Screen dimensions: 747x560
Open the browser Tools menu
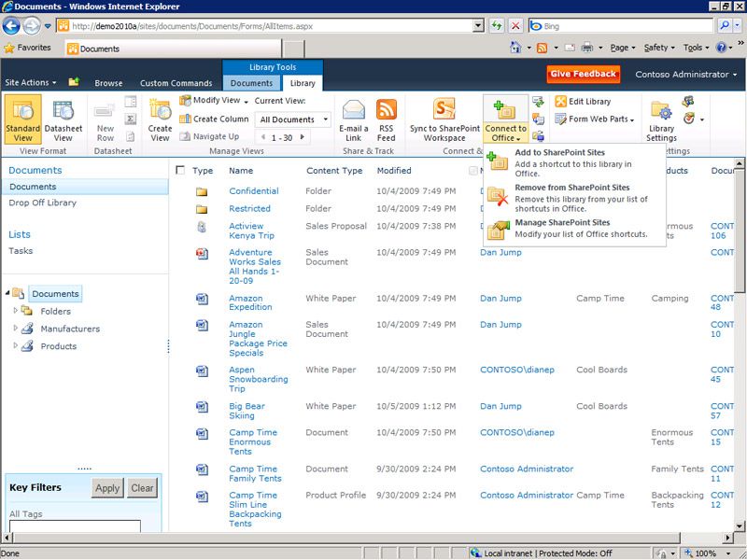[696, 48]
